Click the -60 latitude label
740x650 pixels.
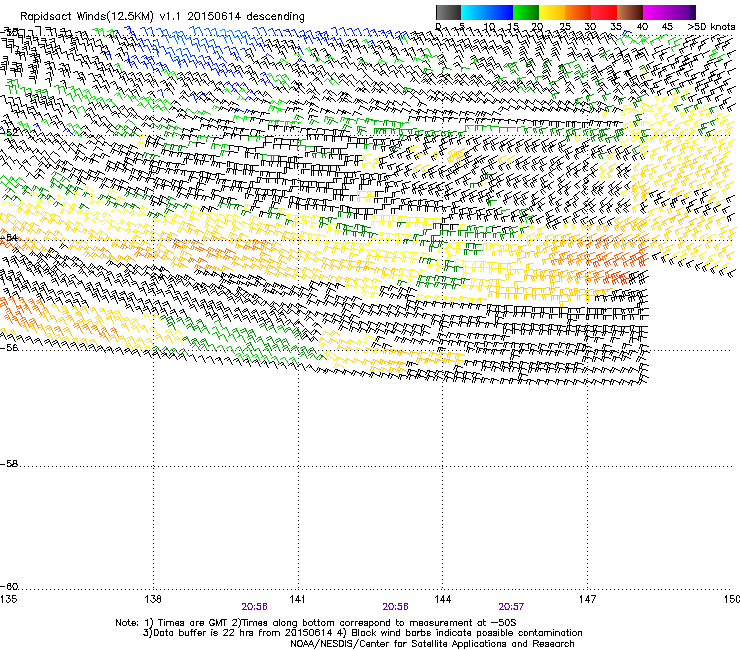[x=9, y=587]
